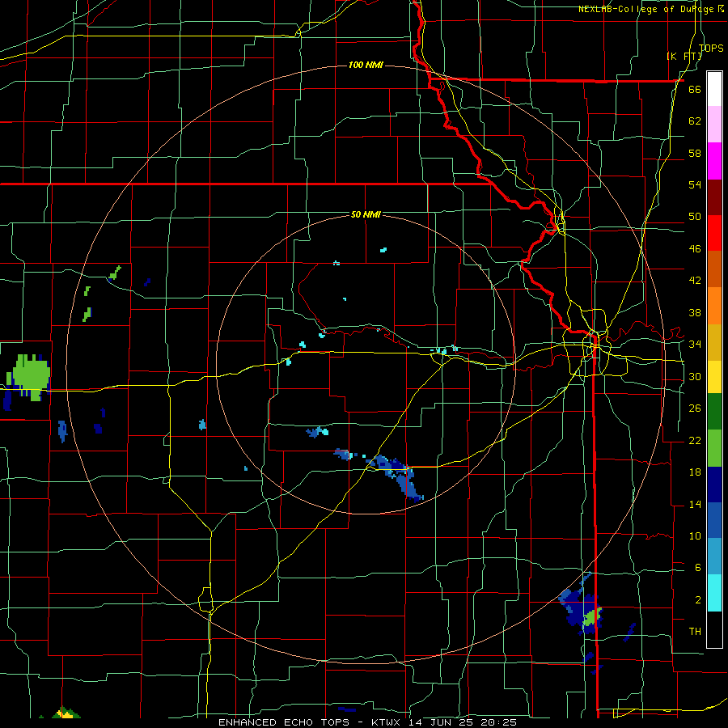Click the 'TH' legend label

(695, 632)
